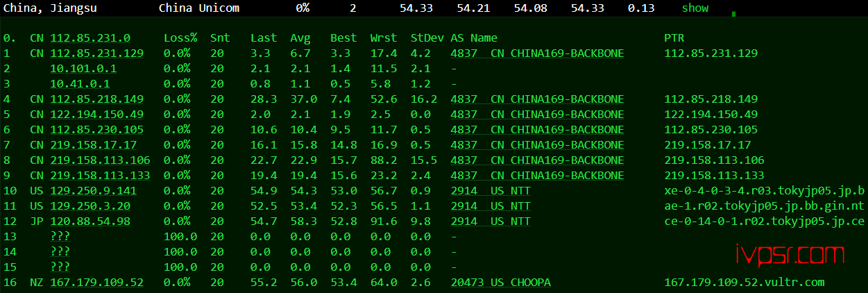
Task: Click IP link 120.88.54.98
Action: (x=90, y=221)
